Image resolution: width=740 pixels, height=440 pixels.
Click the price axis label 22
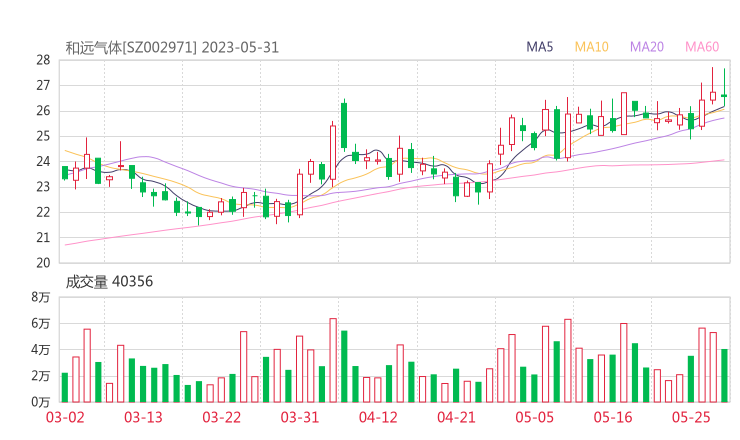coord(43,212)
